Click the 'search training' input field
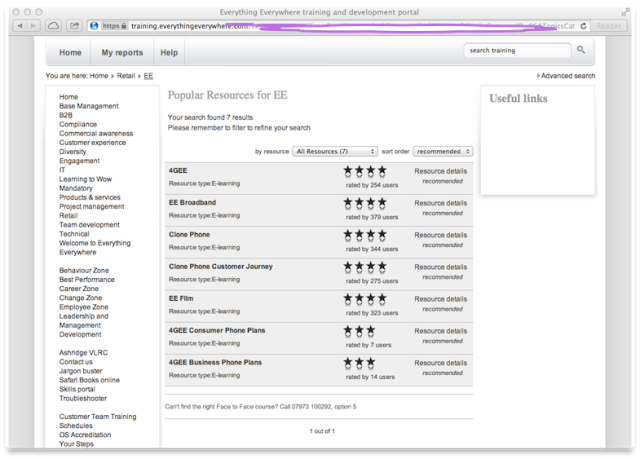 (517, 50)
